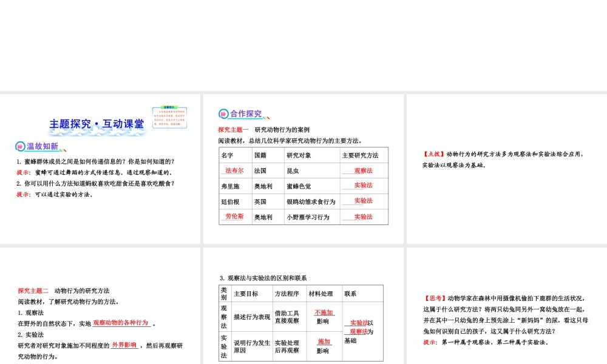Screen dimensions: 607x364
Task: Click the 合作探究 section heading
Action: coord(246,113)
